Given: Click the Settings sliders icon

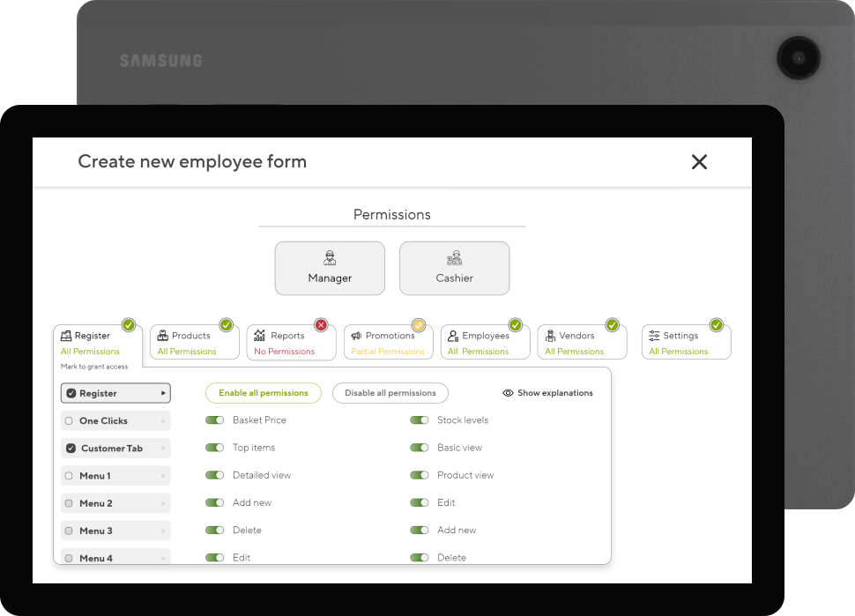Looking at the screenshot, I should (x=654, y=335).
